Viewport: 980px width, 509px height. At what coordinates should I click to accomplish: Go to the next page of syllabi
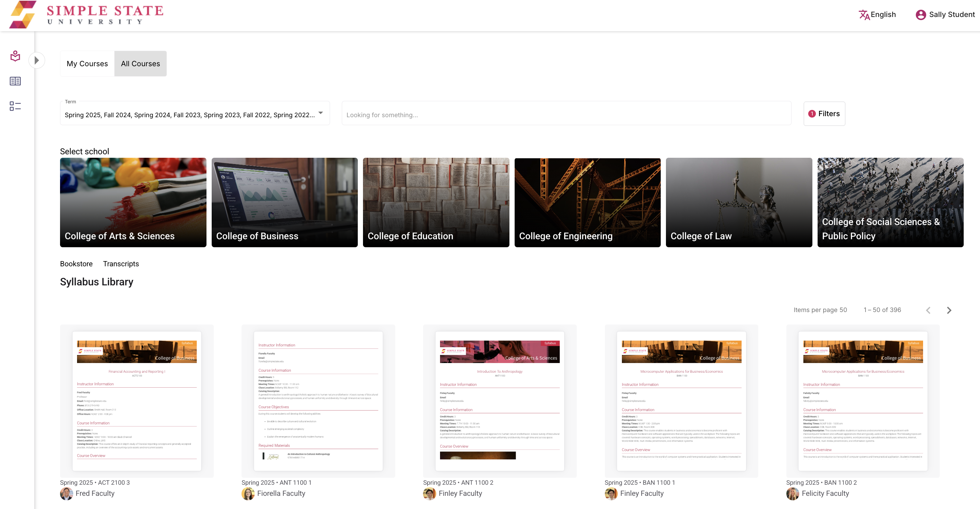(949, 310)
